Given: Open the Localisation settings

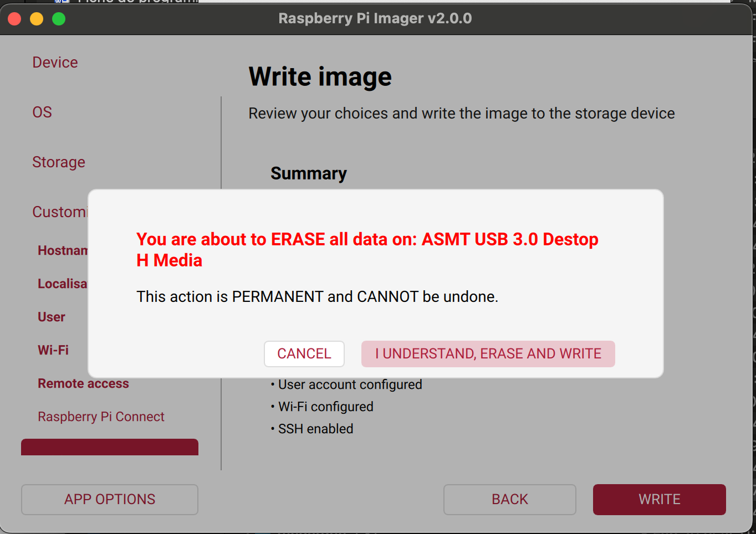Looking at the screenshot, I should [62, 283].
